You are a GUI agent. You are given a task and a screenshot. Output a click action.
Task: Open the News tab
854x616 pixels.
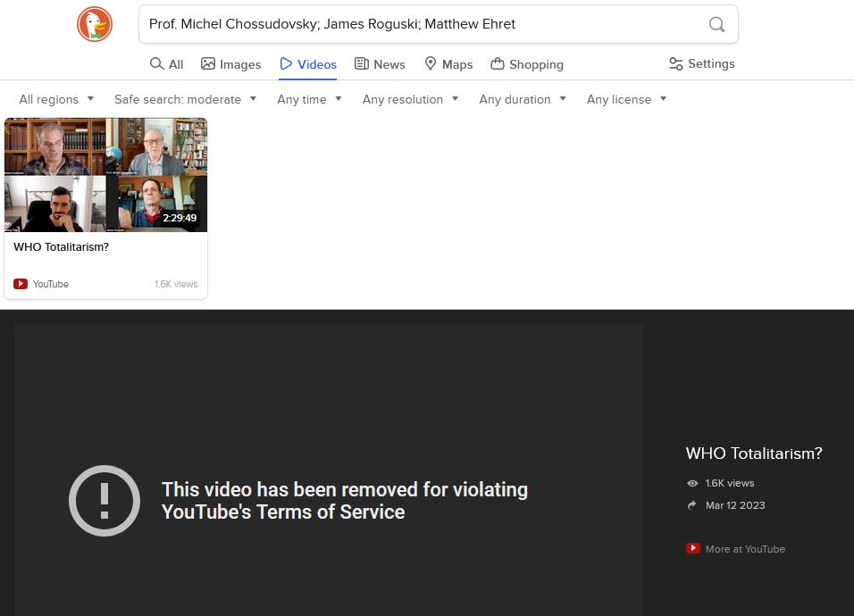[x=380, y=64]
